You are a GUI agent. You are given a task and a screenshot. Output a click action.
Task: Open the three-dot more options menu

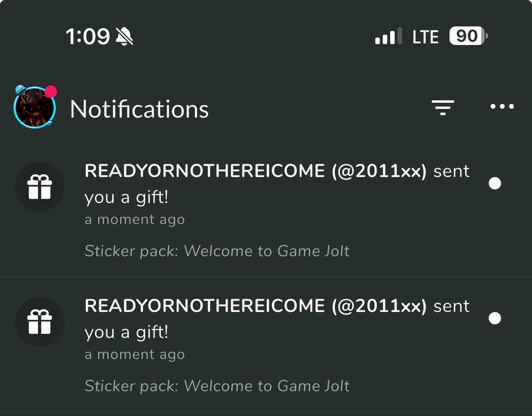click(x=502, y=107)
